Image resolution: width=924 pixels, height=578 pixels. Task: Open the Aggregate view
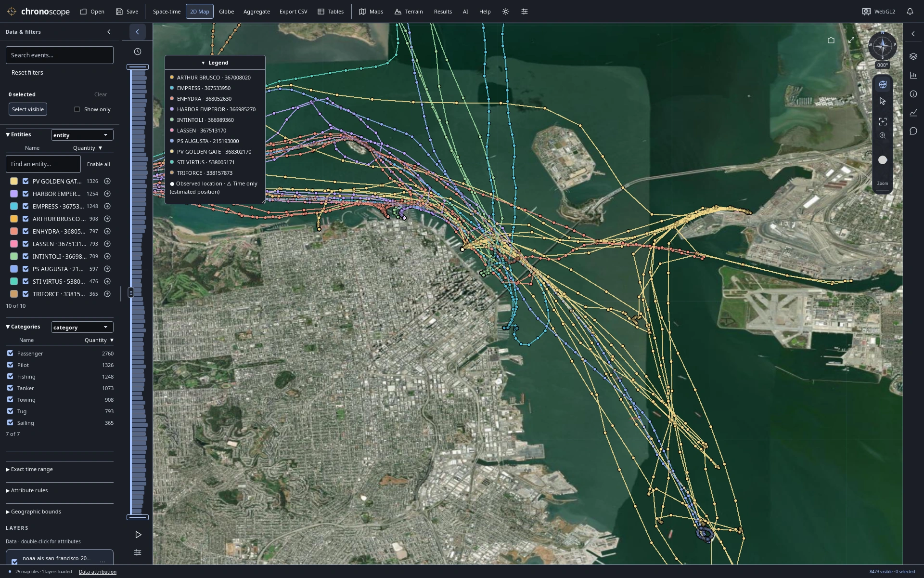[x=257, y=12]
